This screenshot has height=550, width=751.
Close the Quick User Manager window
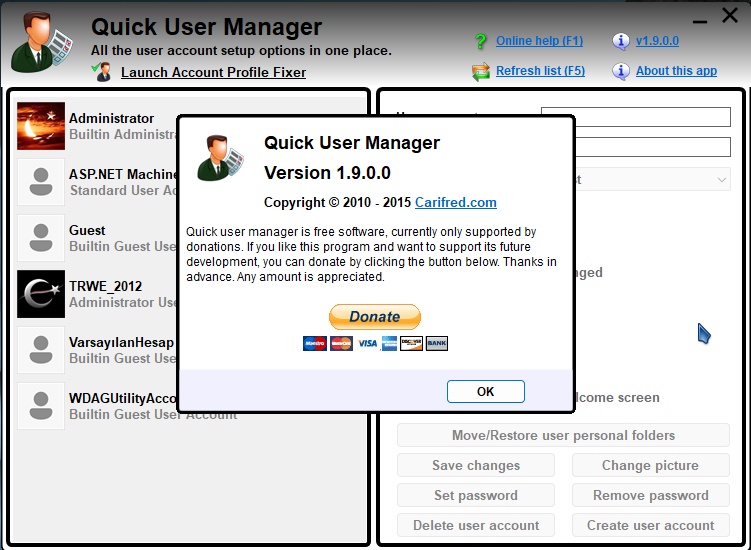click(729, 15)
